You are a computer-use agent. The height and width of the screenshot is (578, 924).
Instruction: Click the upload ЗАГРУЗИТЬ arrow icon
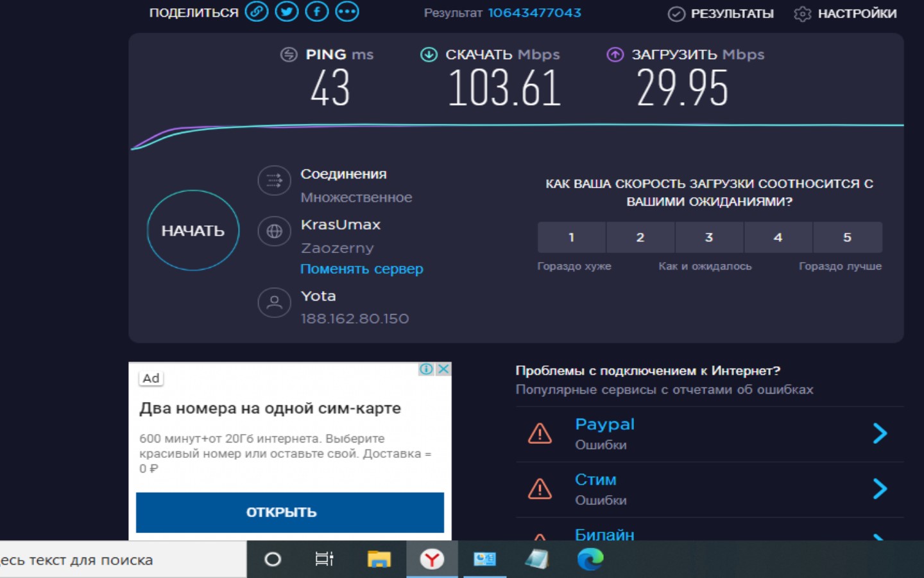click(615, 55)
